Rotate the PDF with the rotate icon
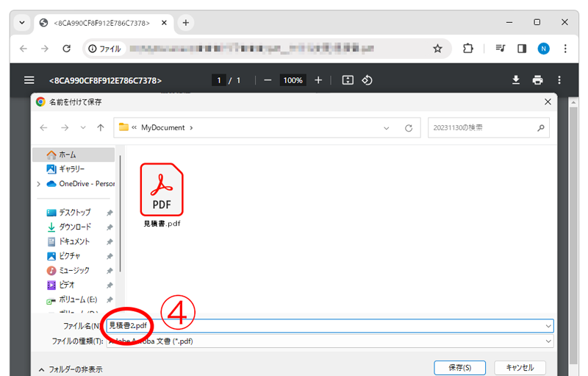 click(x=367, y=80)
